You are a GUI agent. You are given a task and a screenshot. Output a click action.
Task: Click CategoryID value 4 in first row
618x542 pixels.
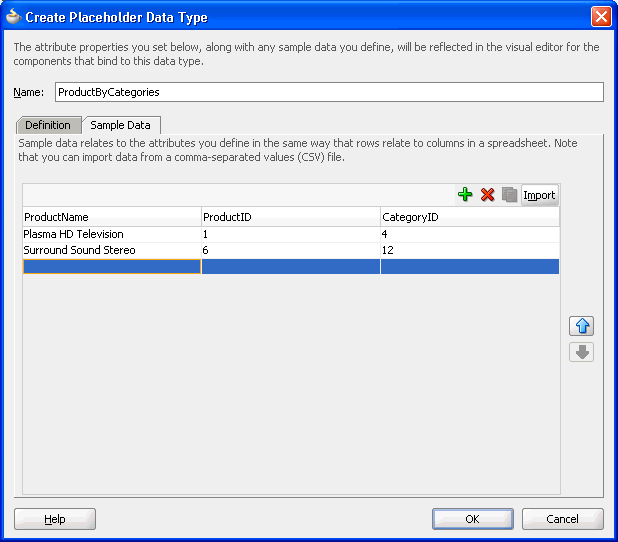pyautogui.click(x=470, y=234)
